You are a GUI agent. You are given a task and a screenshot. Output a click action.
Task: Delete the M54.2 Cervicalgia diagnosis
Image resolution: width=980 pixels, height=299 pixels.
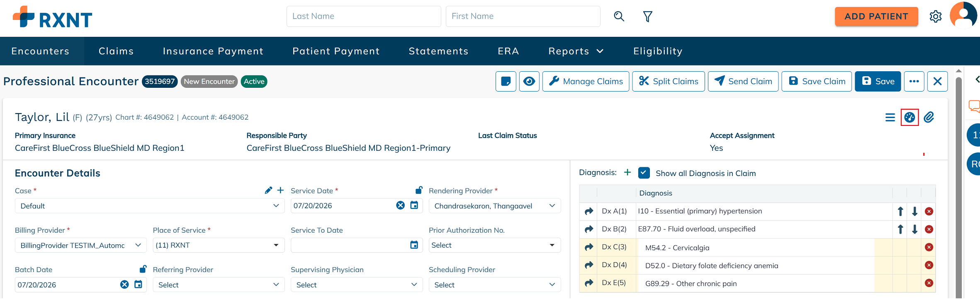(929, 247)
